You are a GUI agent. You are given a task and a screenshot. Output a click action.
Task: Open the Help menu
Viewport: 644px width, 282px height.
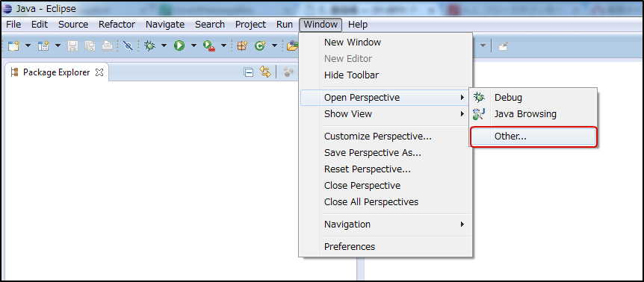(x=358, y=25)
